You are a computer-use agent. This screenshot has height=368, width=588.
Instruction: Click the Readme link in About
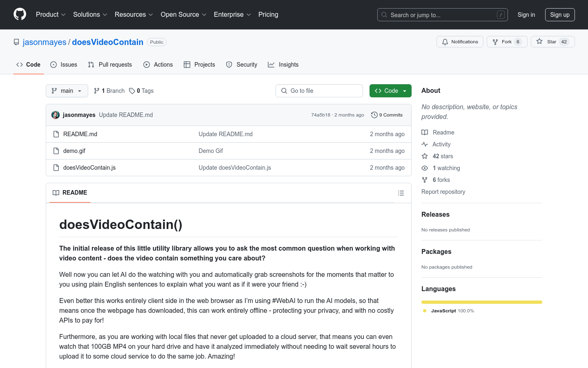click(x=438, y=132)
